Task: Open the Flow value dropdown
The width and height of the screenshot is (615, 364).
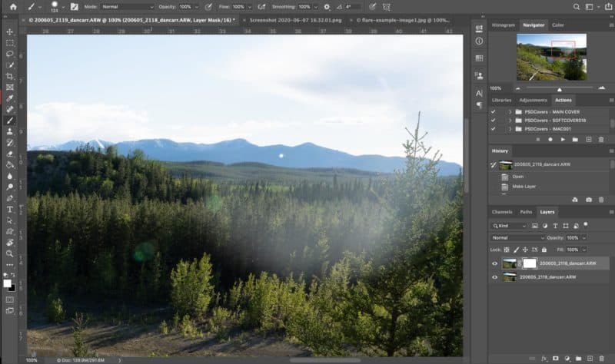Action: [249, 7]
